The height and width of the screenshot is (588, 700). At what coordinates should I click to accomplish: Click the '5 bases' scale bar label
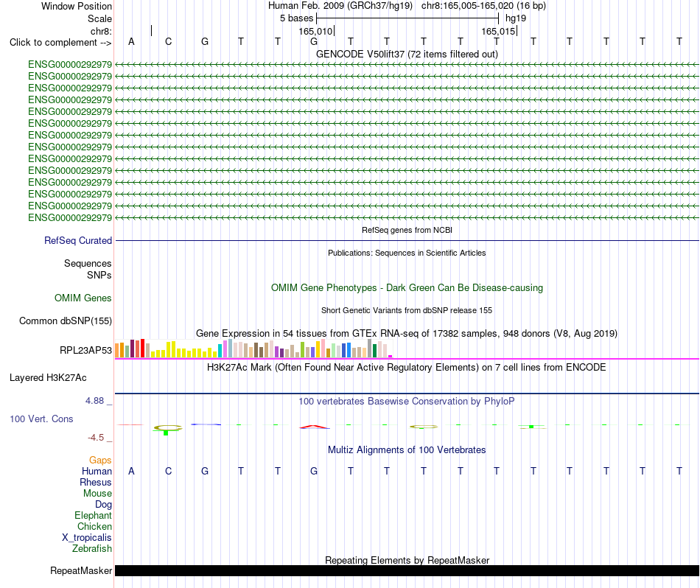pyautogui.click(x=296, y=18)
